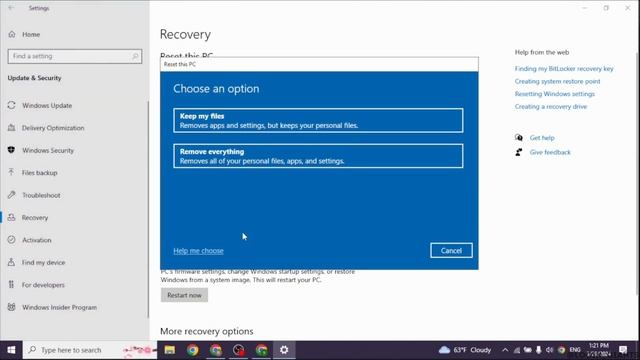Click the Get help link
Image resolution: width=640 pixels, height=360 pixels.
542,138
